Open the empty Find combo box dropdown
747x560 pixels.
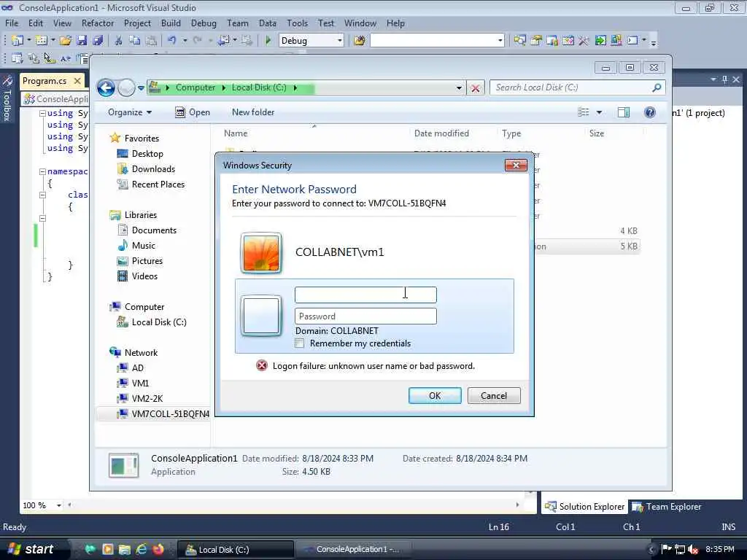click(x=500, y=41)
